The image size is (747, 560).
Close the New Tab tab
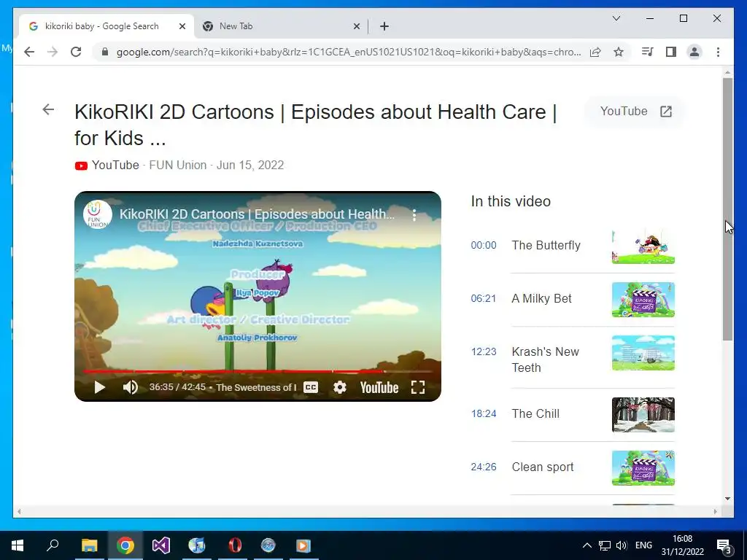(356, 27)
